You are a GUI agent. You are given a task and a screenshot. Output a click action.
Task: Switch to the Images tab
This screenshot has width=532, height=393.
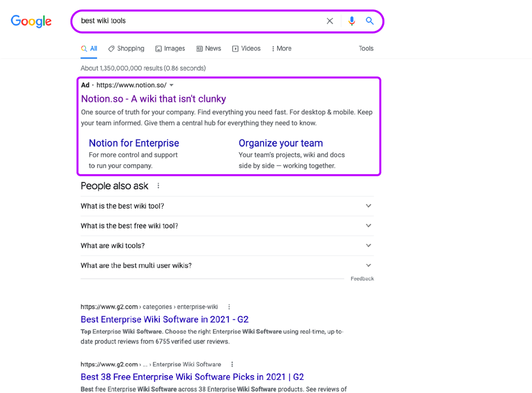[170, 48]
